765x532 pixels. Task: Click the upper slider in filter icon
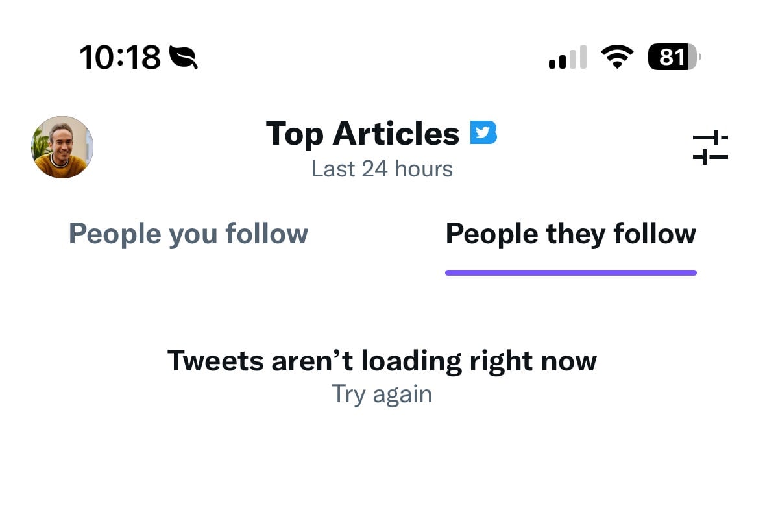(x=710, y=138)
